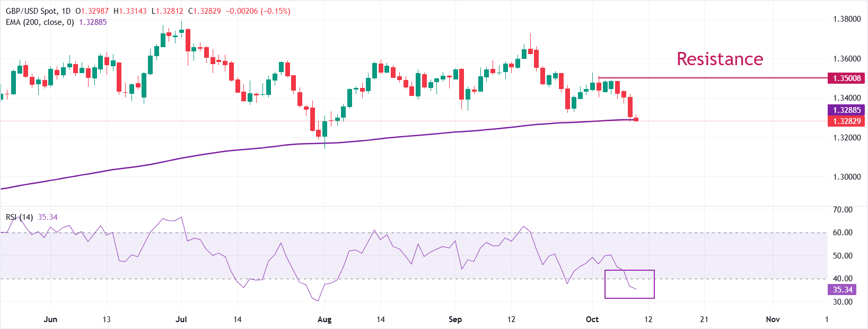Select the 35.34 RSI value tag

click(x=842, y=290)
